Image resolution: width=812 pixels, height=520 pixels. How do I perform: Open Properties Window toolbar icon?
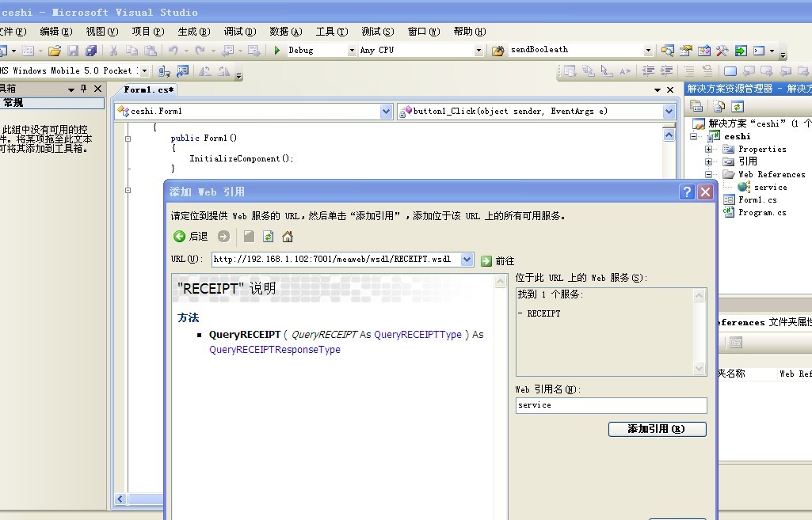click(685, 50)
